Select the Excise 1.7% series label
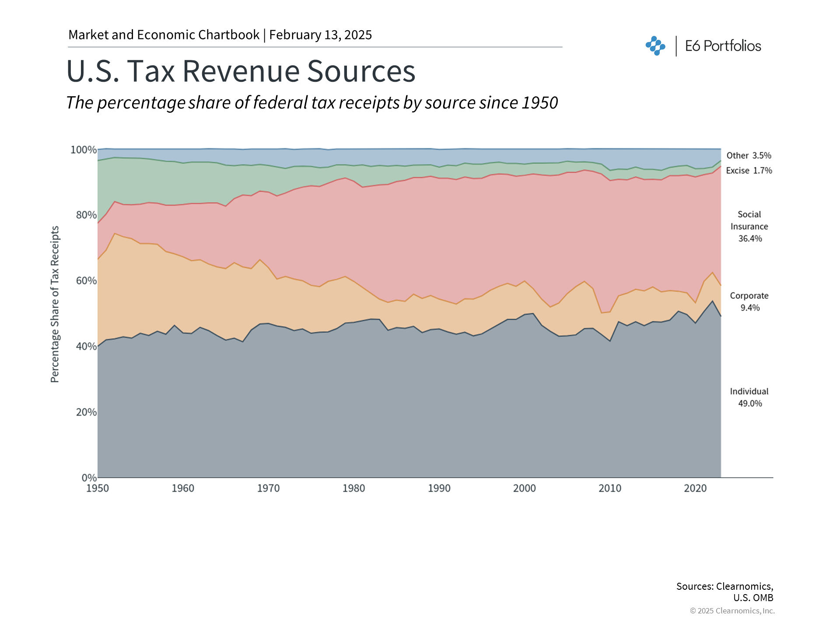Screen dimensions: 840x630 [749, 171]
